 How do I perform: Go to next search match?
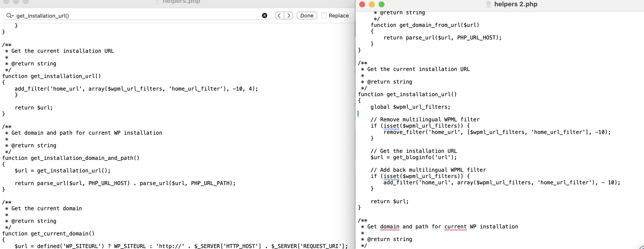[289, 16]
